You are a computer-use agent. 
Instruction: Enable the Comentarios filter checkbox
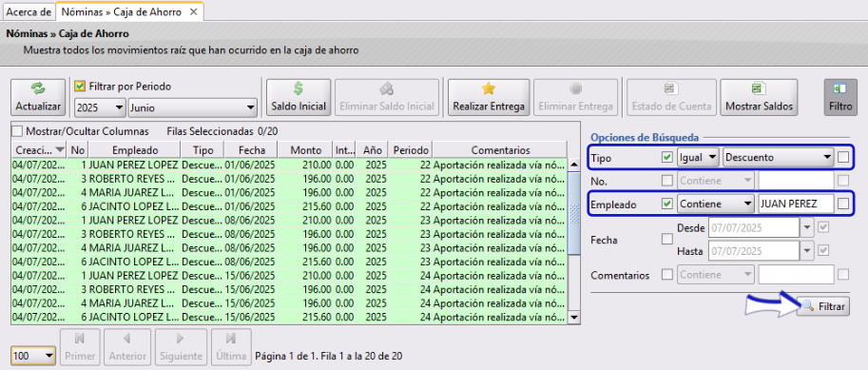coord(667,275)
